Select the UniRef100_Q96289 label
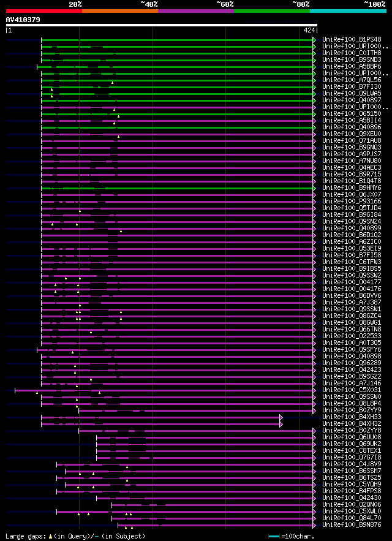The width and height of the screenshot is (392, 541). point(352,364)
